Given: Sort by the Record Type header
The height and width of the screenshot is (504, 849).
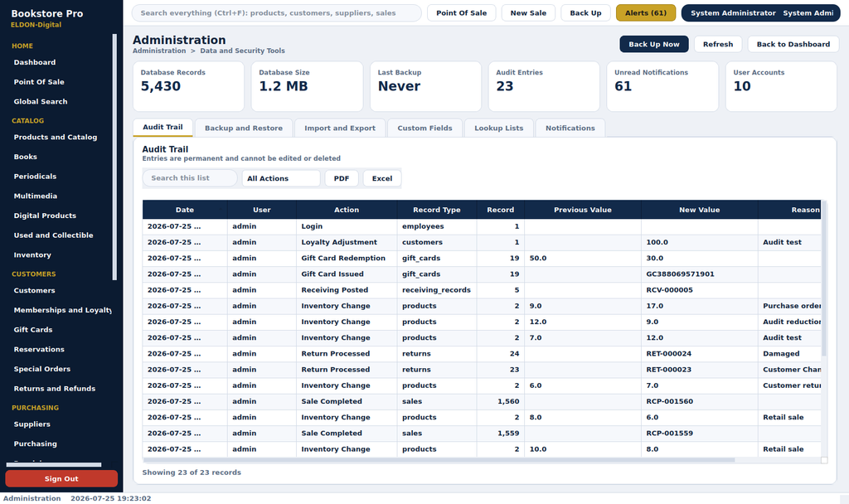Looking at the screenshot, I should click(436, 210).
